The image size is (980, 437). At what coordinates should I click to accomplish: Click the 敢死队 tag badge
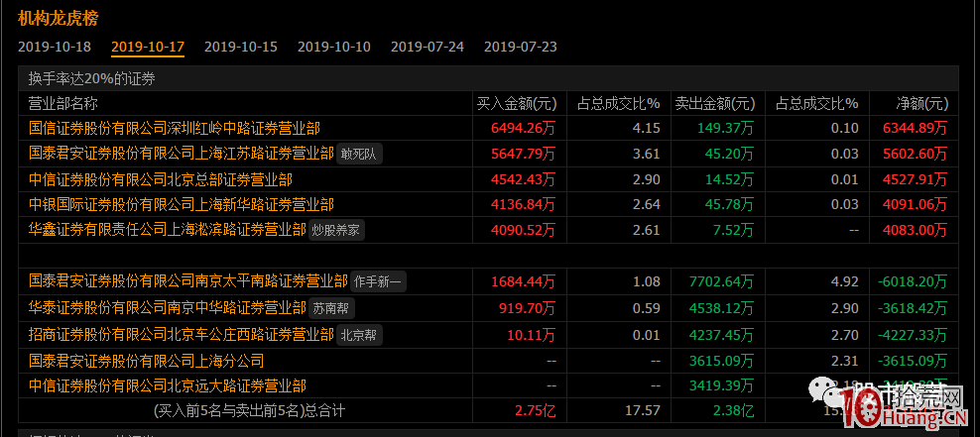[x=359, y=154]
